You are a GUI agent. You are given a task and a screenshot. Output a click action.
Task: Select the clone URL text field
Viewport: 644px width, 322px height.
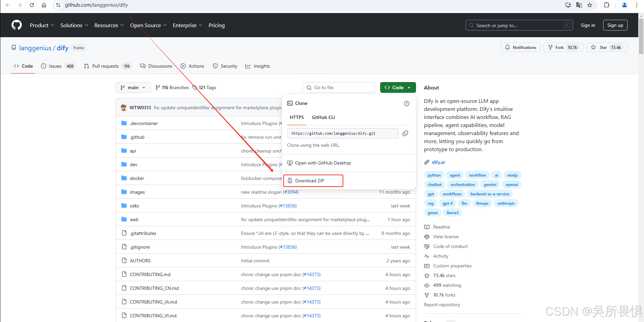[343, 133]
